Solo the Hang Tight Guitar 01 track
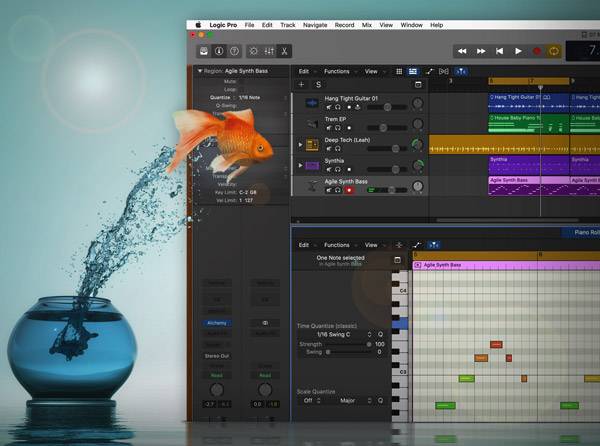600x446 pixels. [x=338, y=107]
